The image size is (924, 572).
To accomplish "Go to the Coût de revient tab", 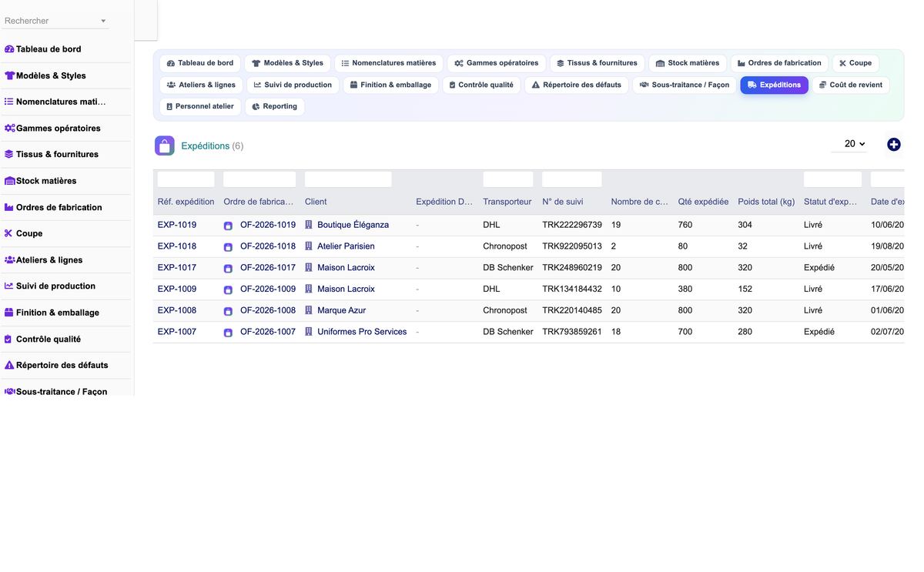I will point(851,85).
